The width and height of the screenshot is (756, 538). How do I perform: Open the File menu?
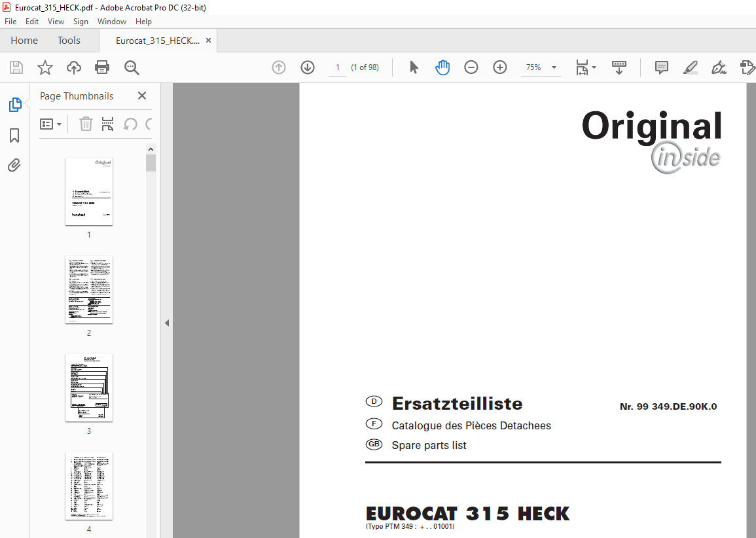coord(10,21)
